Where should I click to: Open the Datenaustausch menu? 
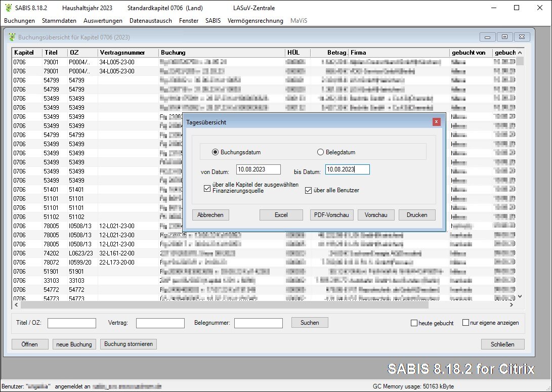pyautogui.click(x=151, y=21)
